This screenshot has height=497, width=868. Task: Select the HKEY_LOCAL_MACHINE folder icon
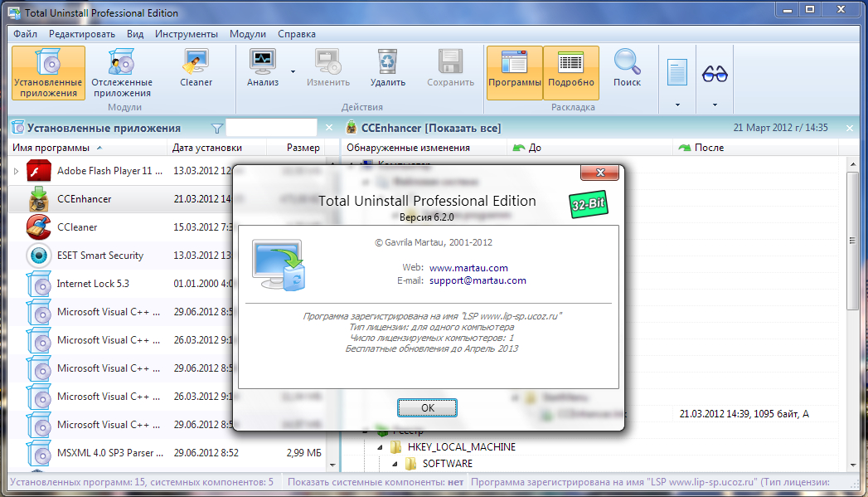(395, 447)
